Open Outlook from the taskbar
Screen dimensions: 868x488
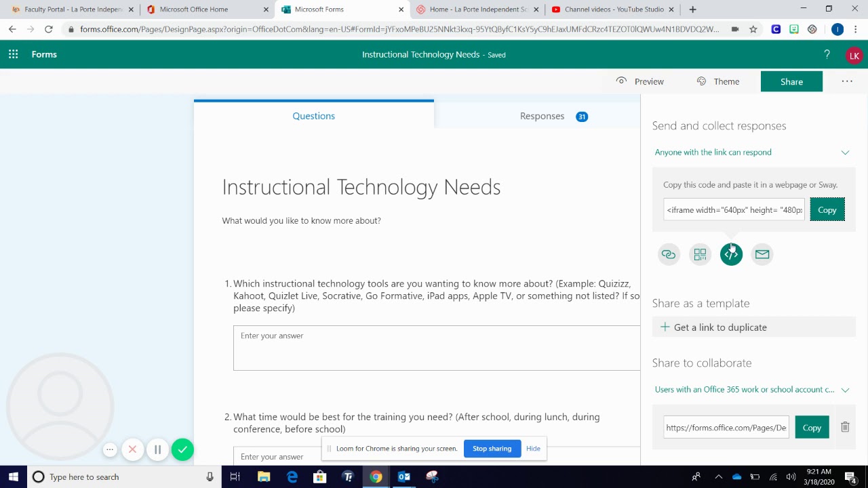pos(404,476)
